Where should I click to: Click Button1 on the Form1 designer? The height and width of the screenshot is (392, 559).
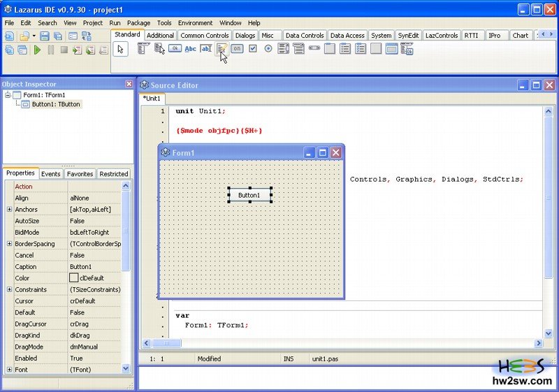point(249,195)
